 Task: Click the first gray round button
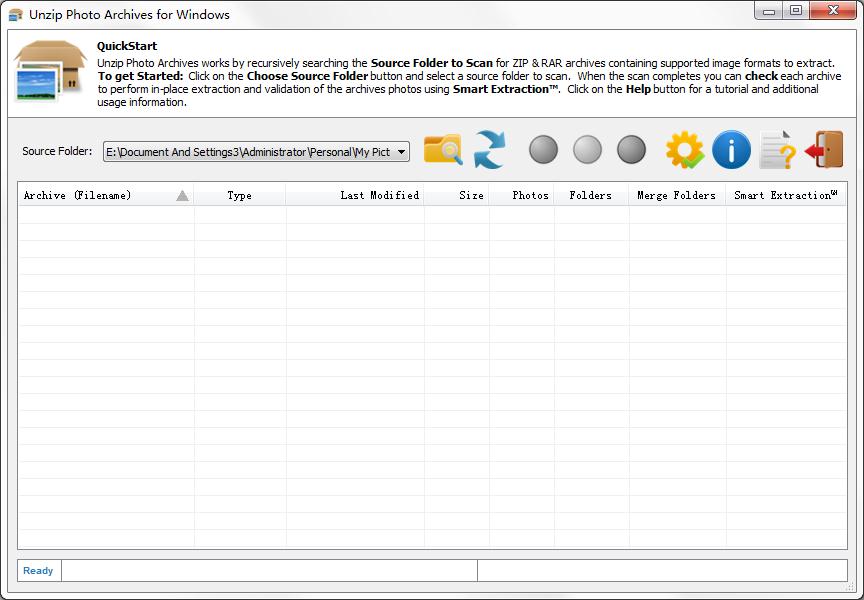(543, 150)
